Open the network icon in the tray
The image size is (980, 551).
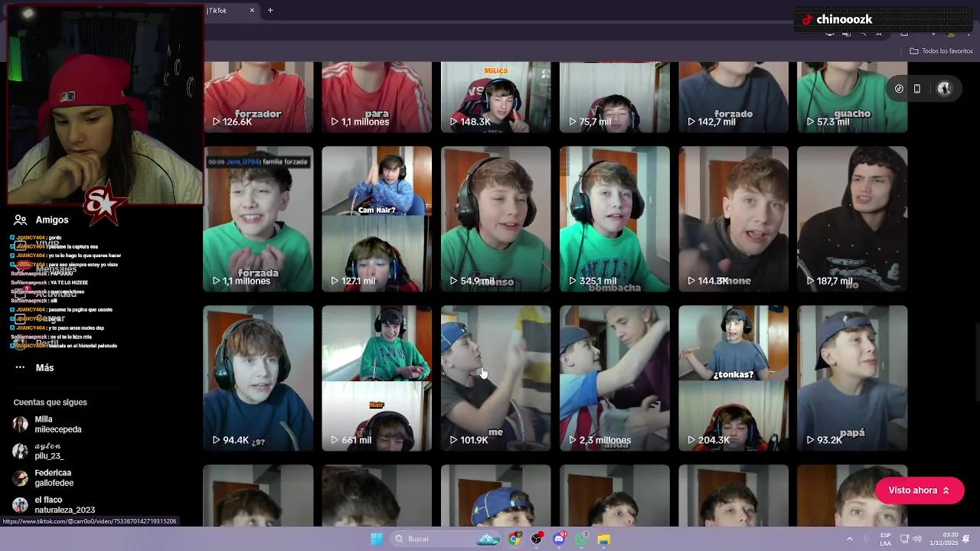[904, 539]
